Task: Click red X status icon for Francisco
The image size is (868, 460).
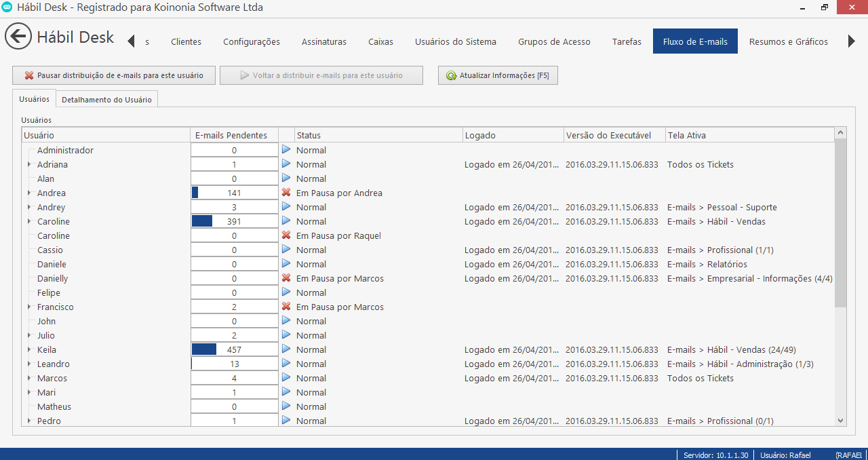Action: 286,307
